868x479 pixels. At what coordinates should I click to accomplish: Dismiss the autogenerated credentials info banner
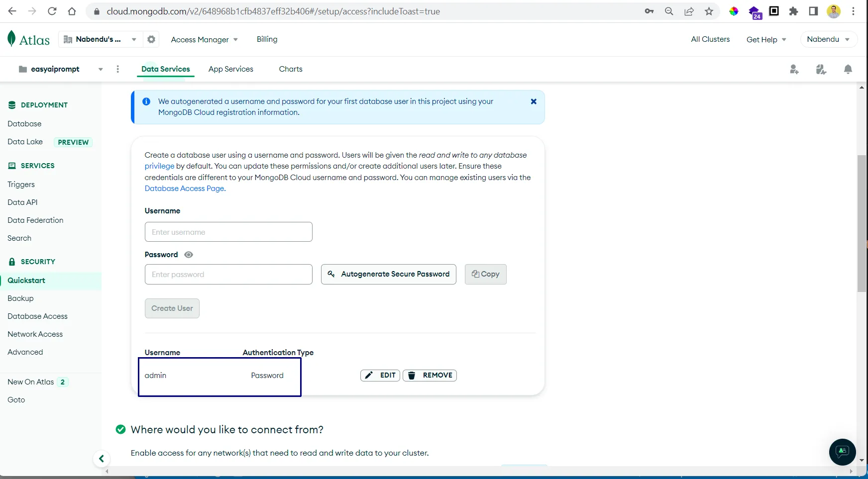pos(534,101)
